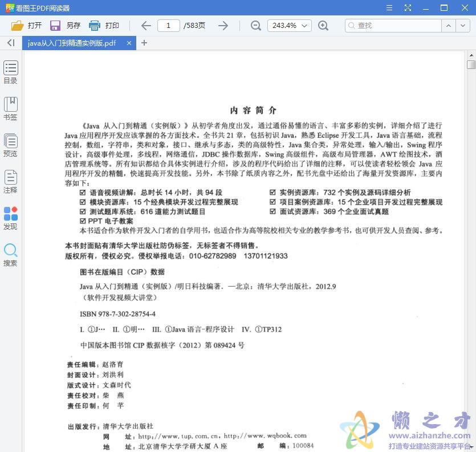Open the 注释 annotations panel
The width and height of the screenshot is (476, 452).
tap(10, 181)
